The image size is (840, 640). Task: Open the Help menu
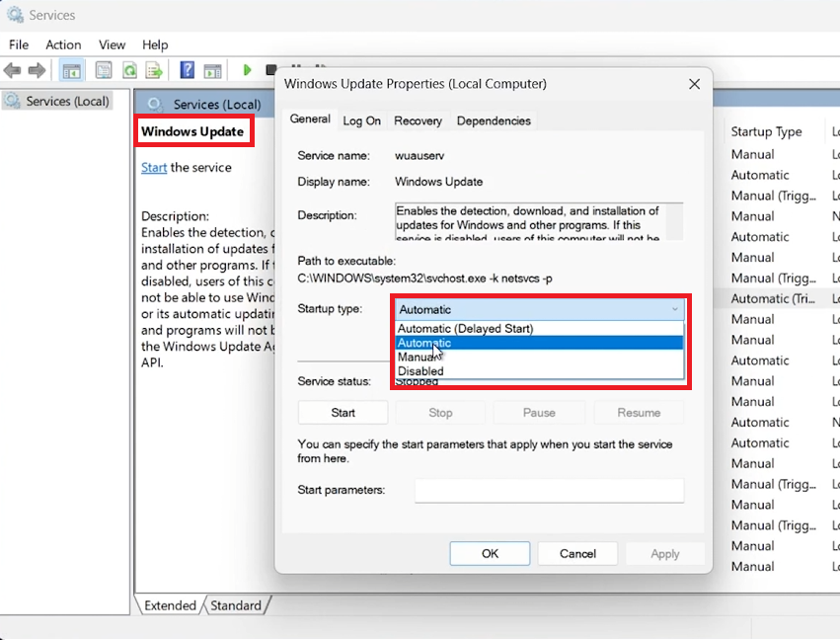pyautogui.click(x=155, y=45)
